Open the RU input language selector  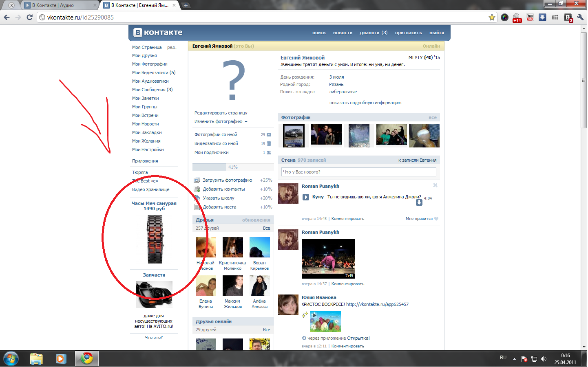(503, 358)
